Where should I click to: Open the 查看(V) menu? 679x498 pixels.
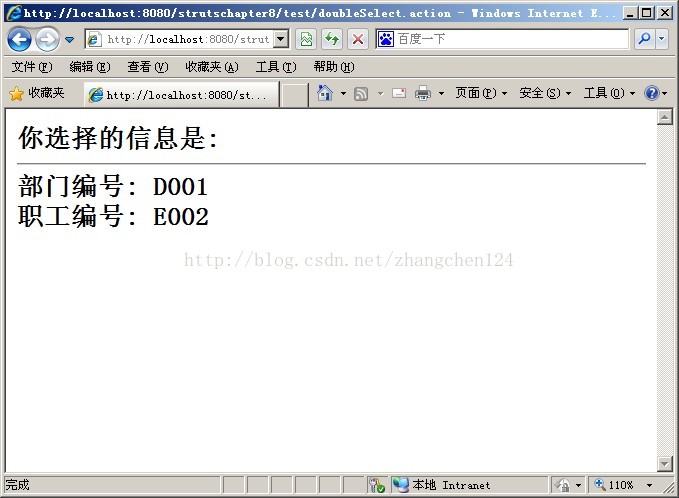tap(148, 67)
